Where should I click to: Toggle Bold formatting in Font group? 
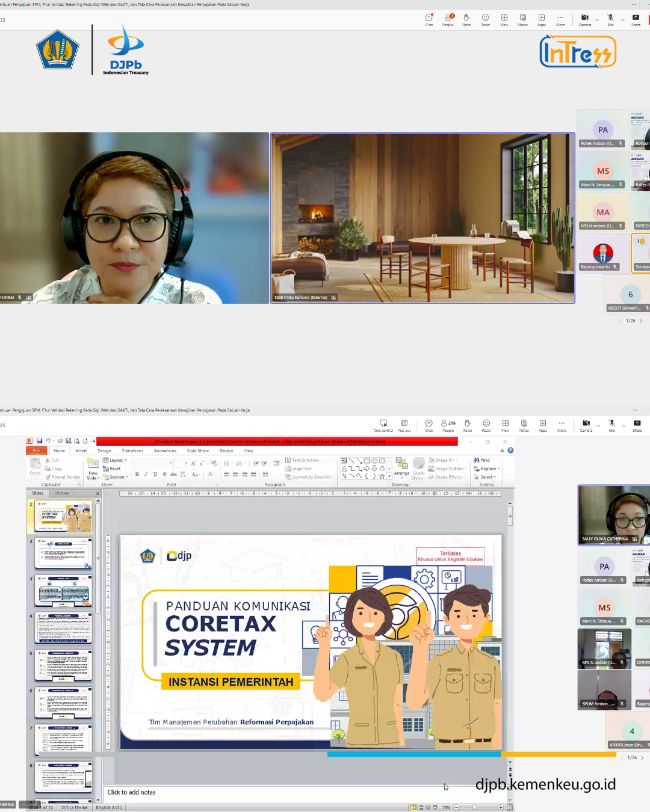(x=137, y=474)
